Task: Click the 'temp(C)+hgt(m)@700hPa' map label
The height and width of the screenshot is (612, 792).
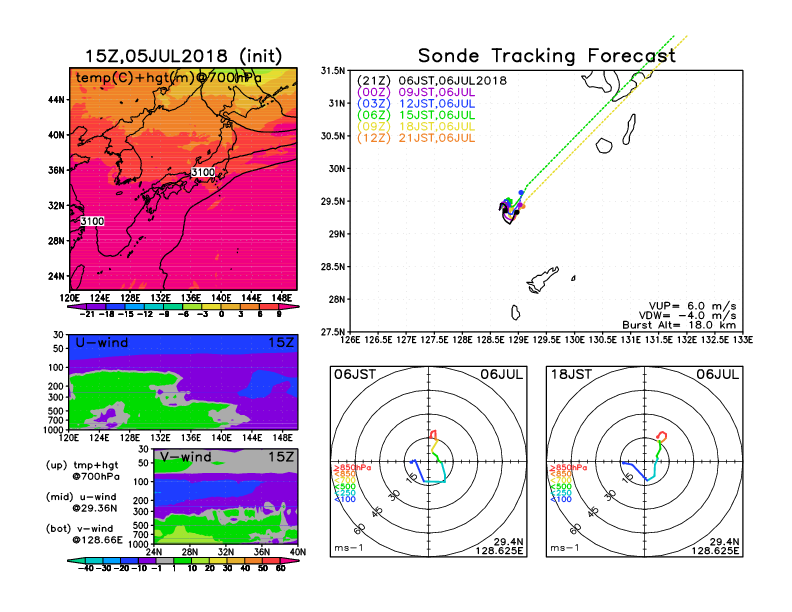Action: point(168,78)
